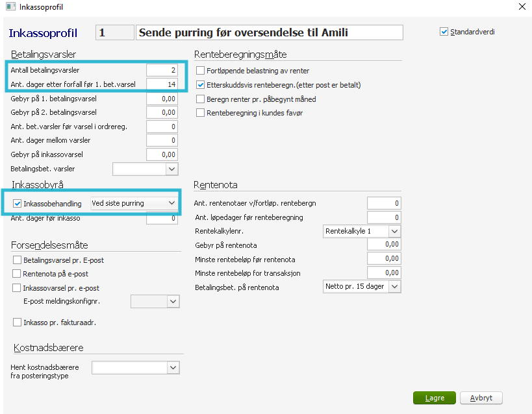This screenshot has height=414, width=532.
Task: Enable Fortløpende belastning av renter
Action: pos(201,71)
